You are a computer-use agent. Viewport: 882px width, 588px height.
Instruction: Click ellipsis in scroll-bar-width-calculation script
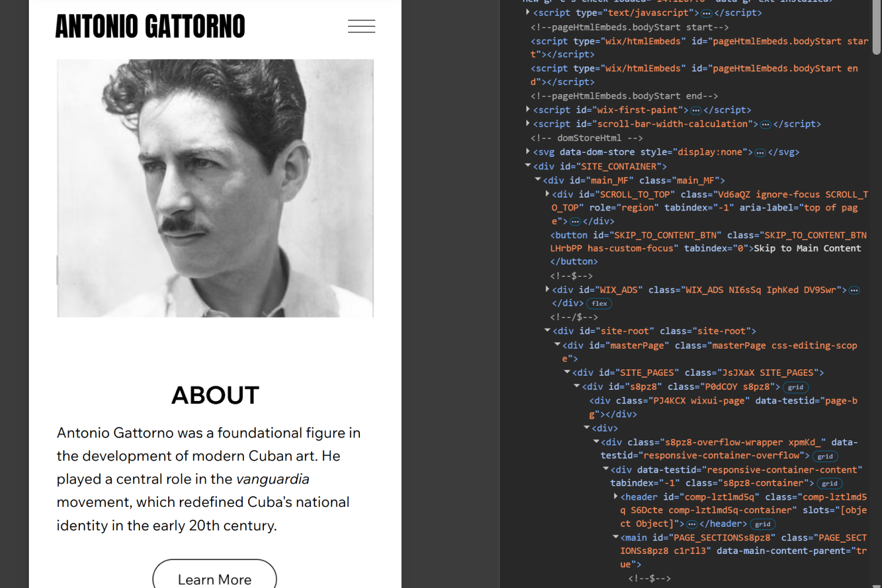click(x=765, y=124)
